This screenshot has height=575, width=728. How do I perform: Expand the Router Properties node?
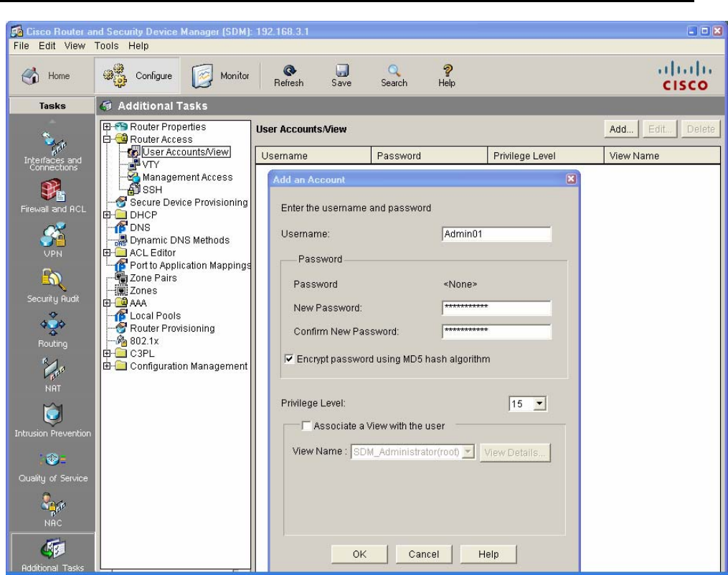[107, 126]
